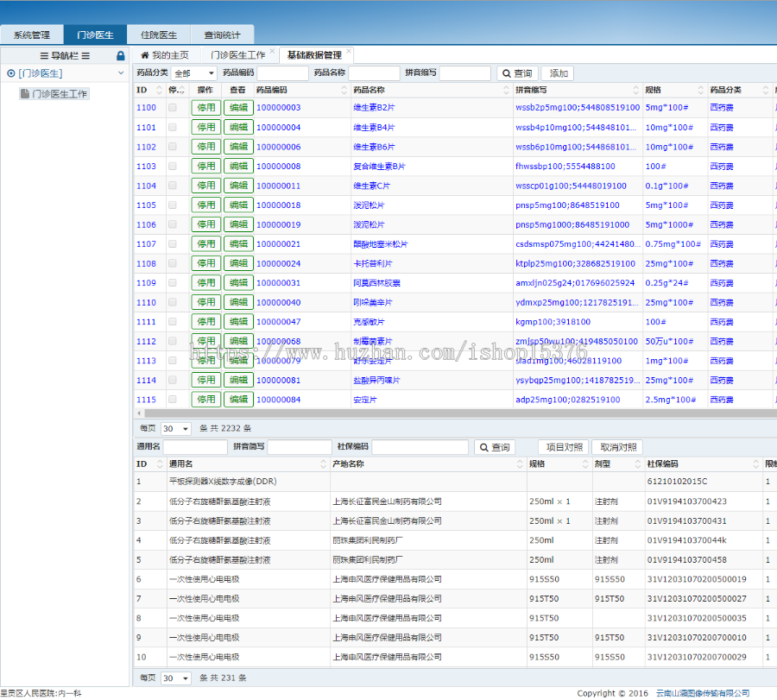Click the 项目对照 button

coord(563,447)
